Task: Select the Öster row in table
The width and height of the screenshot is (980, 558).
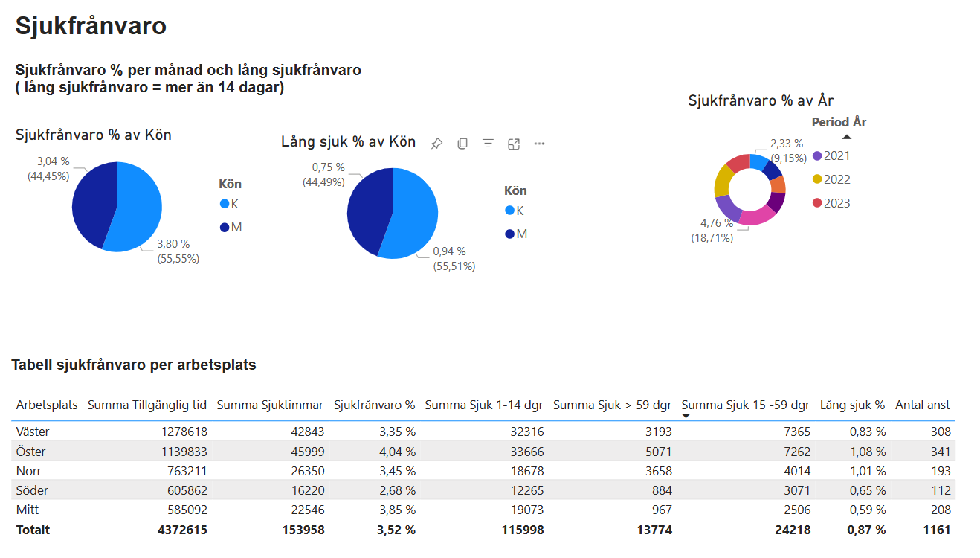Action: 483,451
